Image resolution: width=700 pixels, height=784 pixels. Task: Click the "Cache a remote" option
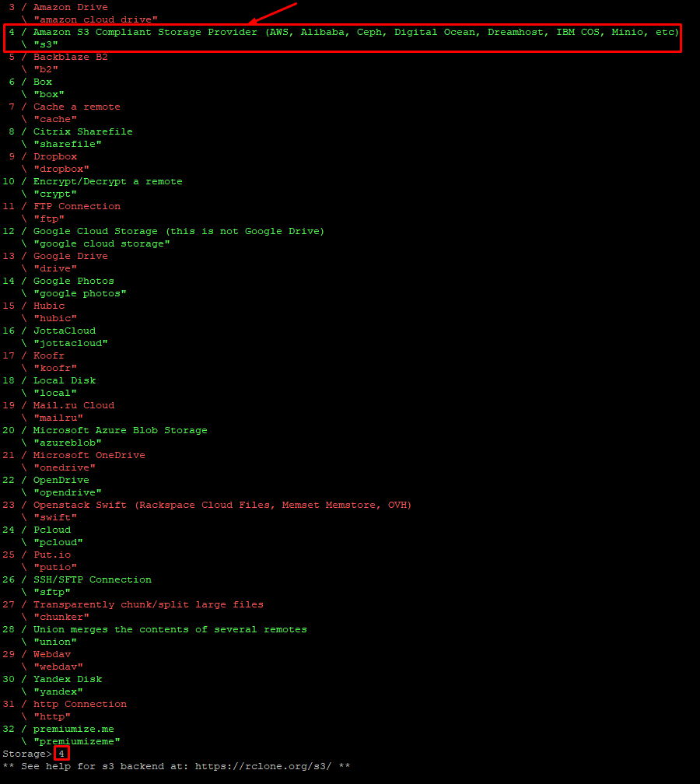[76, 107]
